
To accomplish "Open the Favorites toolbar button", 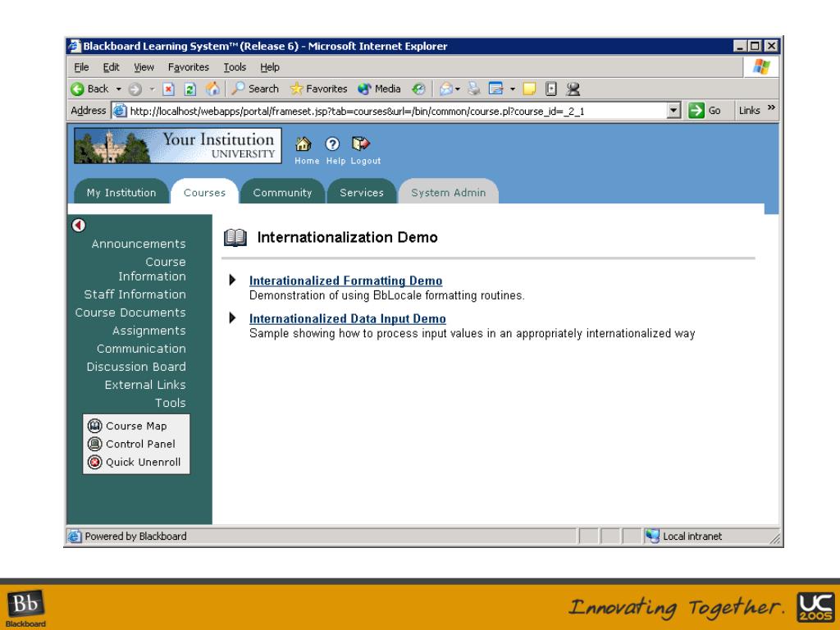I will (x=318, y=89).
